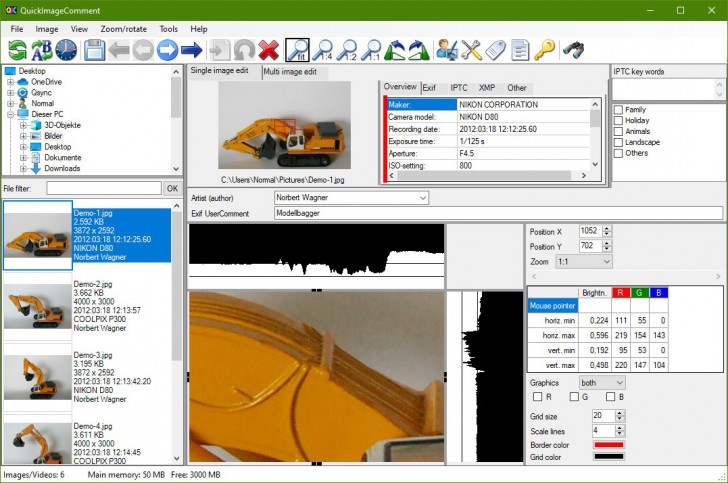
Task: Open the Tools menu
Action: click(x=169, y=29)
